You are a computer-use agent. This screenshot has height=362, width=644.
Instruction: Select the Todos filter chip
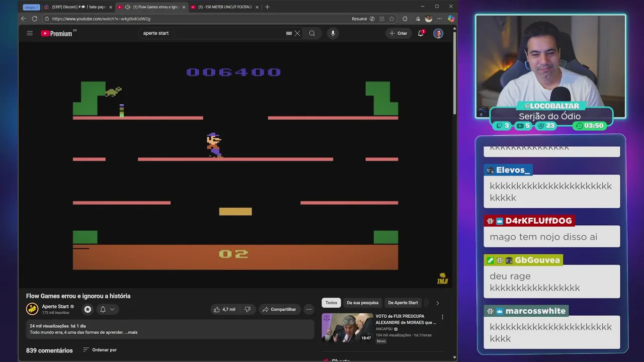click(x=331, y=303)
